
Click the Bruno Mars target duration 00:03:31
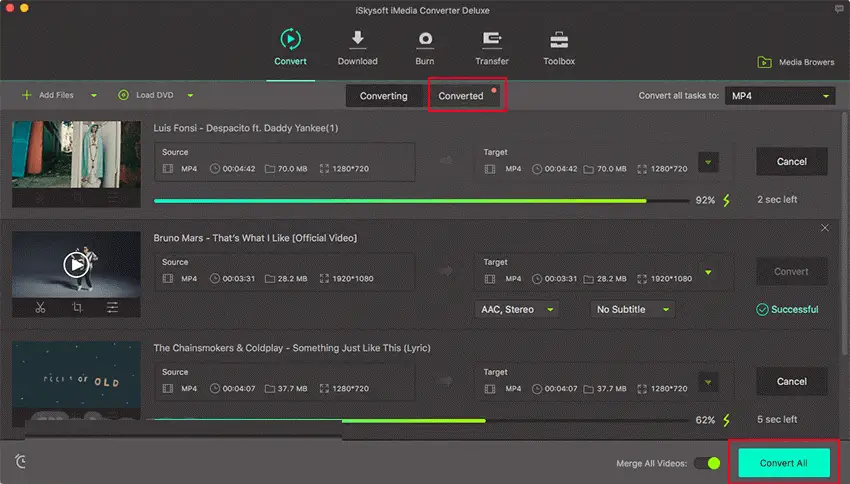click(x=561, y=279)
